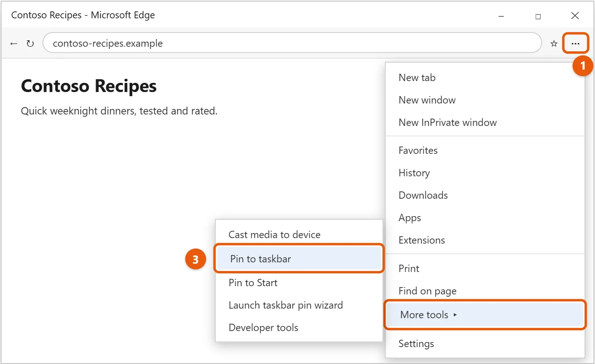This screenshot has height=364, width=595.
Task: Click the back arrow button
Action: tap(14, 44)
